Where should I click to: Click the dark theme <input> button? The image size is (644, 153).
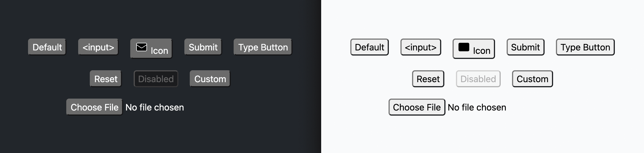(98, 47)
